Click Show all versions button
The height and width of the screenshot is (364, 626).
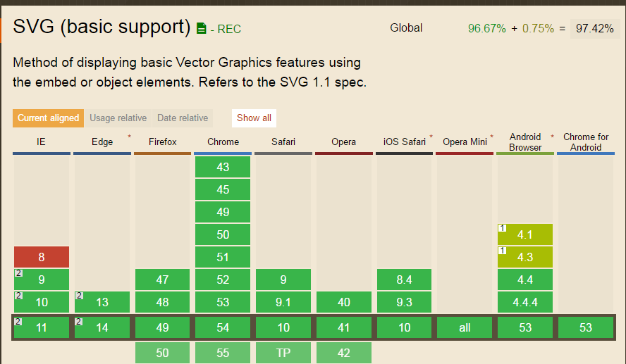(254, 118)
